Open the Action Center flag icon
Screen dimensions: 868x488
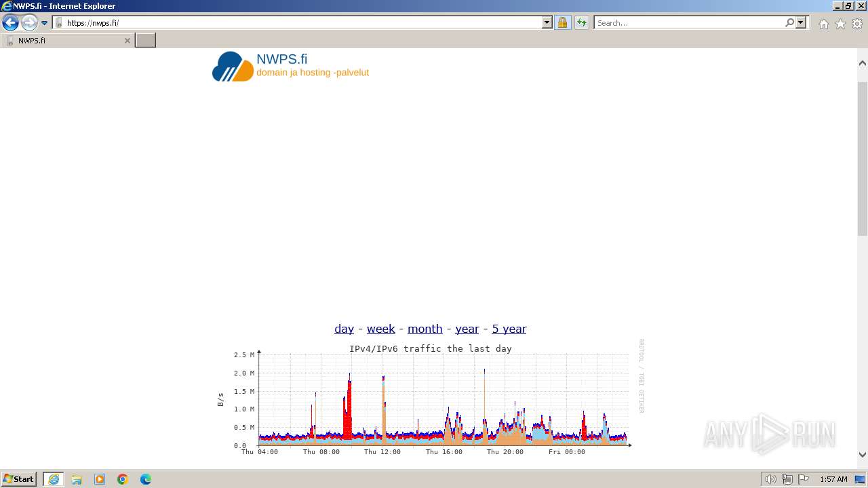click(804, 479)
